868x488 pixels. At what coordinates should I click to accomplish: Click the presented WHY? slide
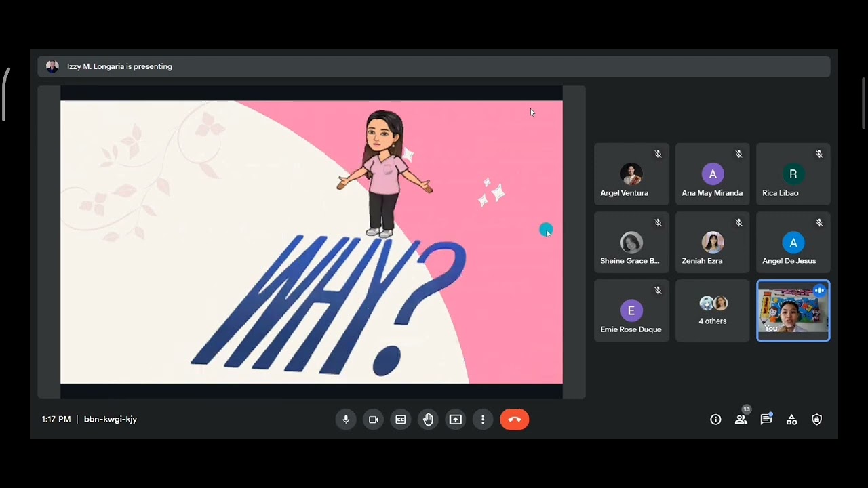pos(311,242)
